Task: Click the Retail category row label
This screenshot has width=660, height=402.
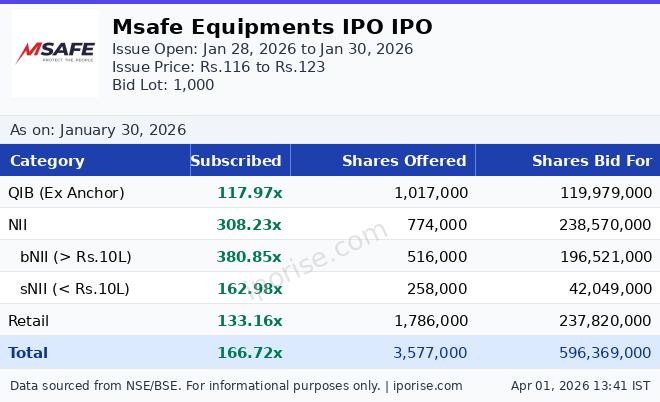Action: (28, 321)
